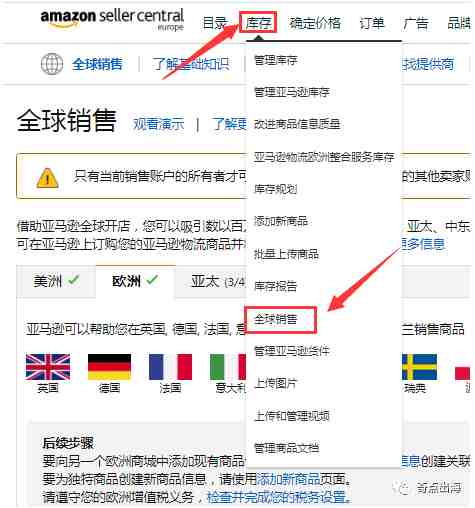Select the Italy flag icon
The width and height of the screenshot is (475, 508).
(x=228, y=367)
